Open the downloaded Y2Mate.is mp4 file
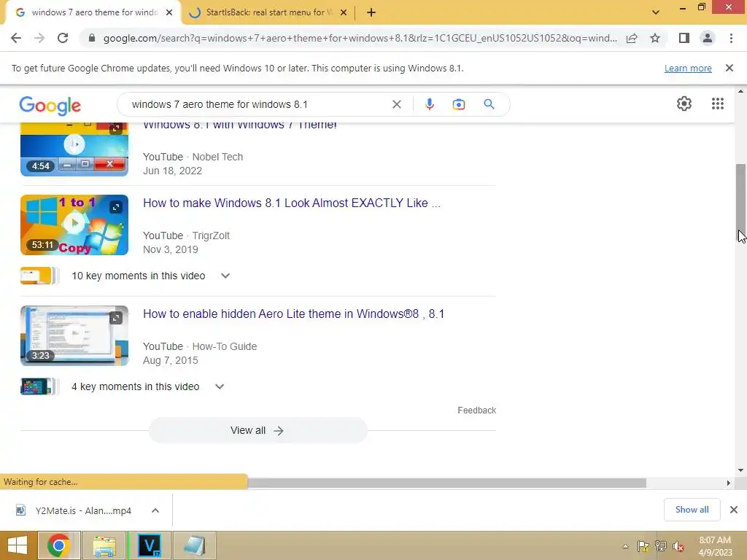747x560 pixels. pos(74,510)
